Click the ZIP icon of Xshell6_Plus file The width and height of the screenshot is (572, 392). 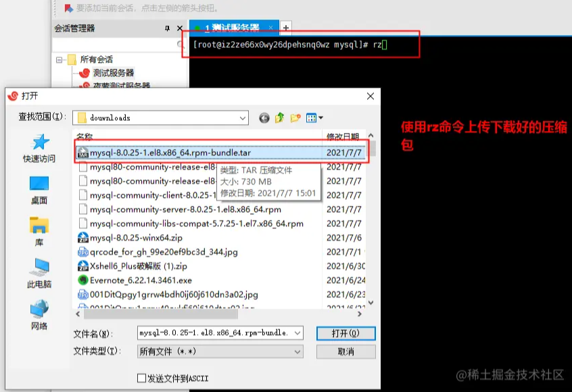pos(83,266)
